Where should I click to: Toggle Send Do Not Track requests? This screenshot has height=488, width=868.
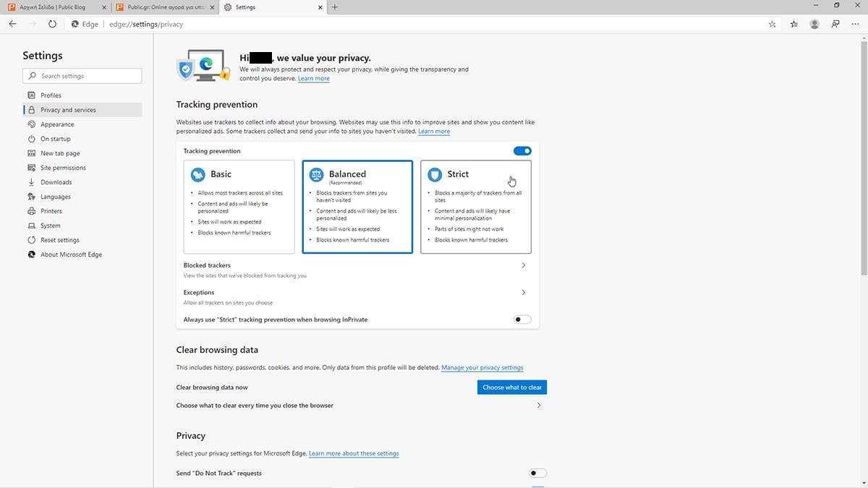pyautogui.click(x=537, y=473)
